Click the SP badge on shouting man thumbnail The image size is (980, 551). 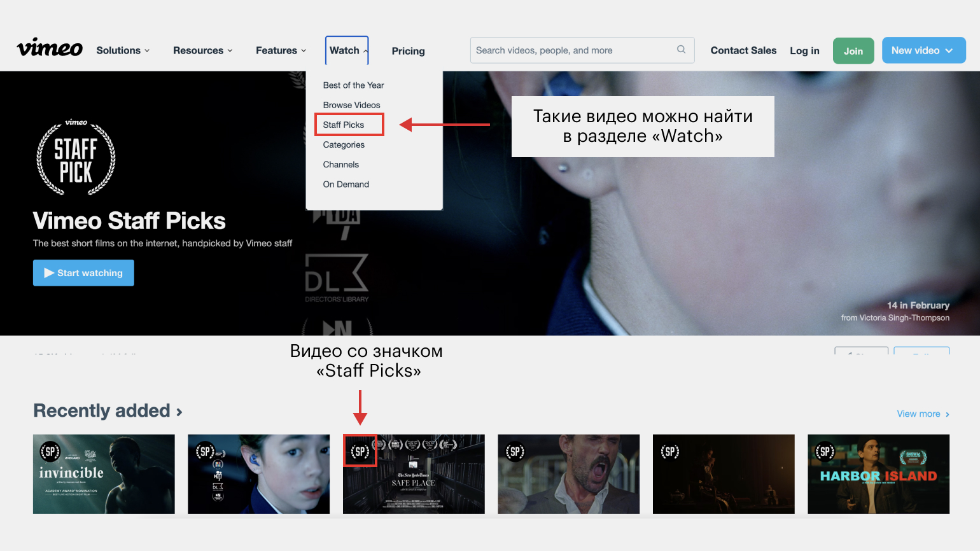click(x=515, y=452)
